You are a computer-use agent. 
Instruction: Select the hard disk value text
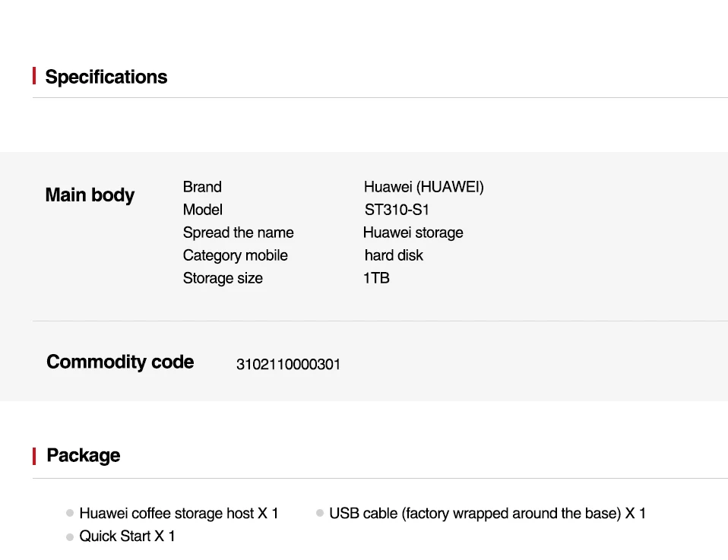click(394, 255)
